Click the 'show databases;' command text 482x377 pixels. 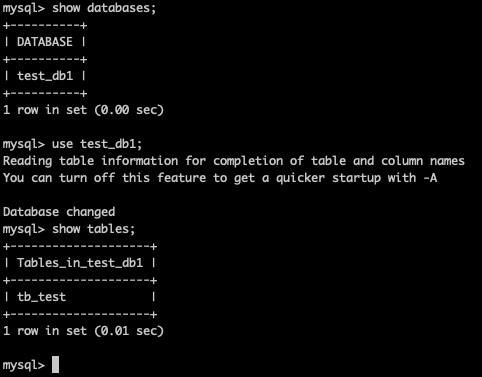104,8
